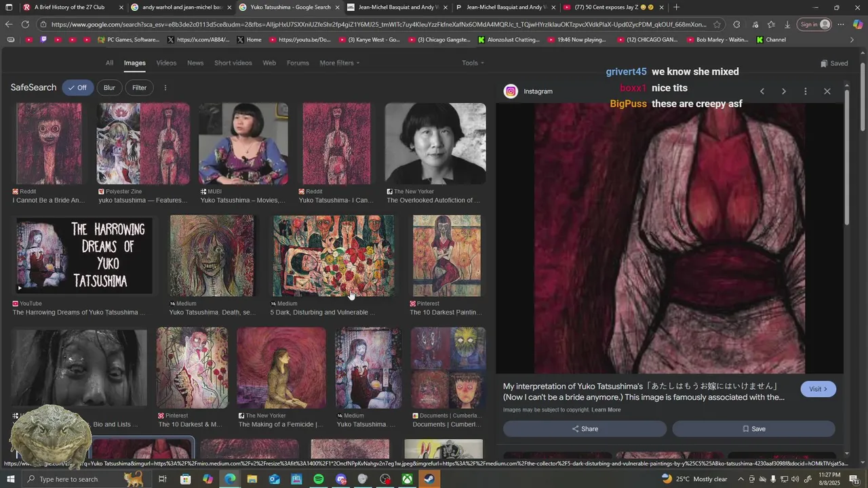Viewport: 868px width, 488px height.
Task: Click the Save button in the preview
Action: (753, 429)
